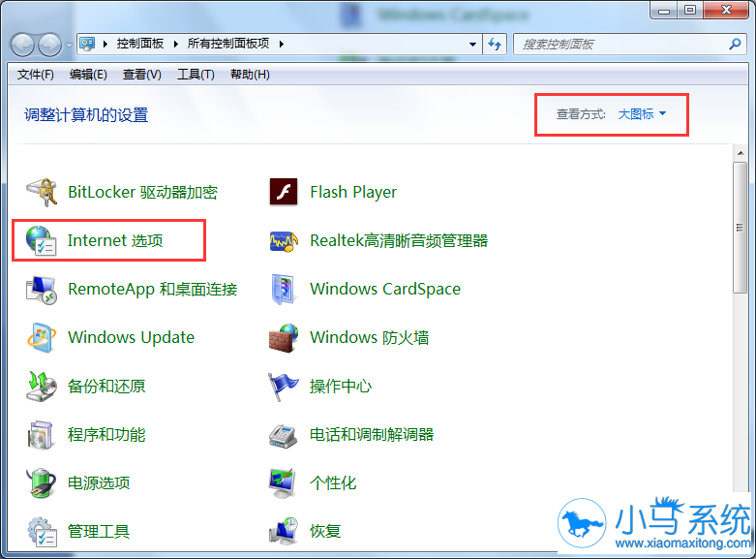Open the Internet 选项 link
The width and height of the screenshot is (756, 559).
click(115, 240)
